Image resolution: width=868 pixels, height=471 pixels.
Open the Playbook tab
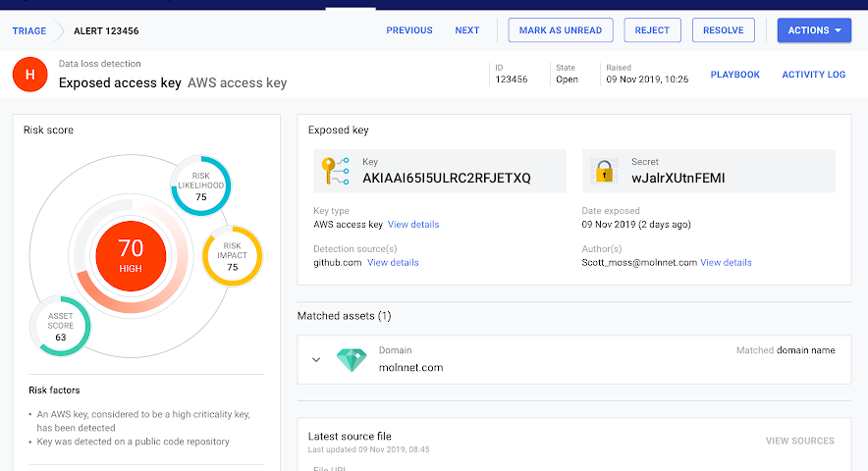tap(734, 75)
